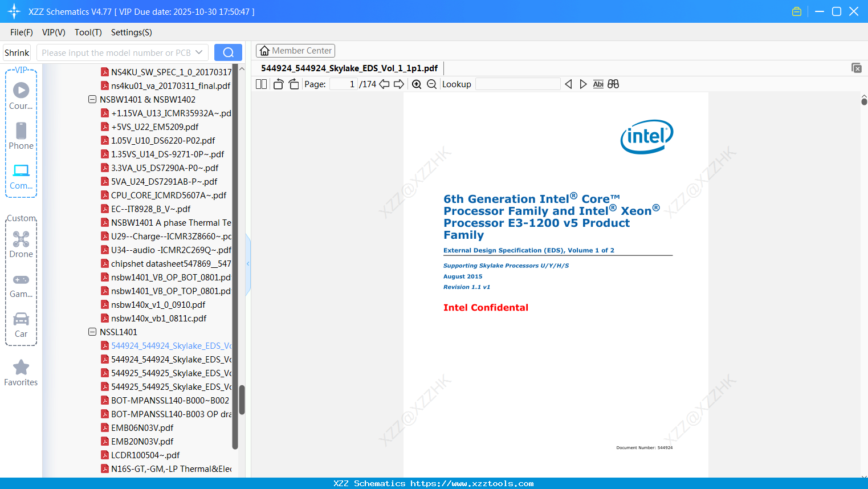Zoom in on the PDF

417,84
